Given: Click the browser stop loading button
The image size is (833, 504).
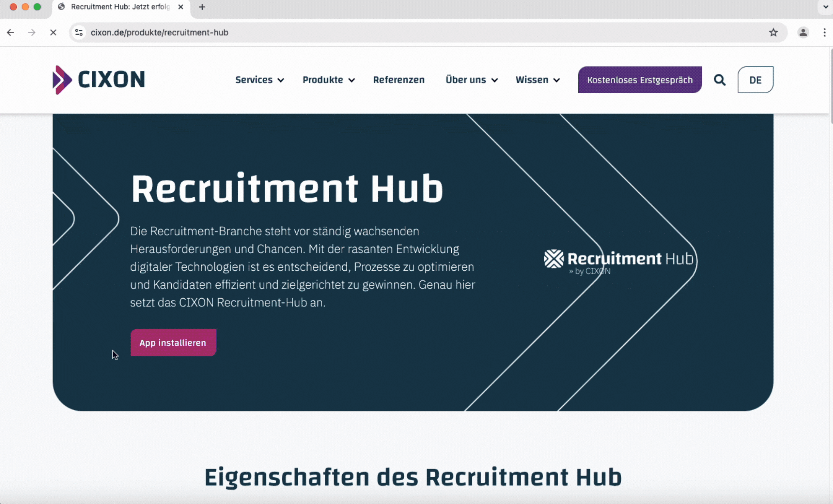Looking at the screenshot, I should (x=54, y=32).
